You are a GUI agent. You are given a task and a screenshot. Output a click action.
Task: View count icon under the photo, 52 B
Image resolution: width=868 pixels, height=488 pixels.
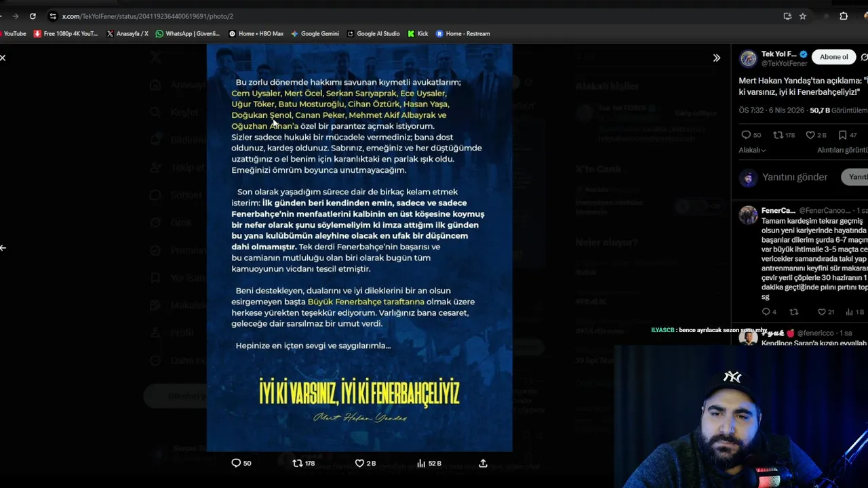(421, 463)
